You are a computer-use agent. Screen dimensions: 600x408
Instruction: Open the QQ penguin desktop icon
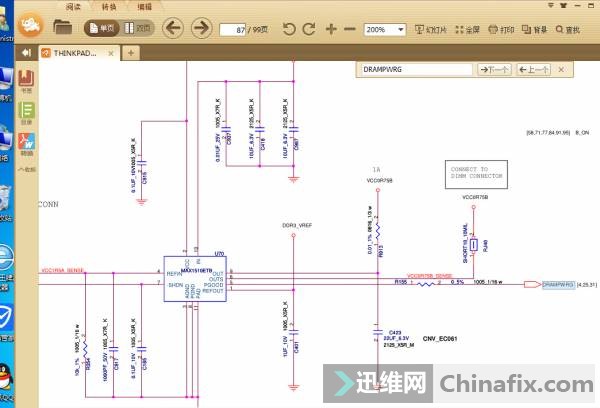pyautogui.click(x=4, y=379)
